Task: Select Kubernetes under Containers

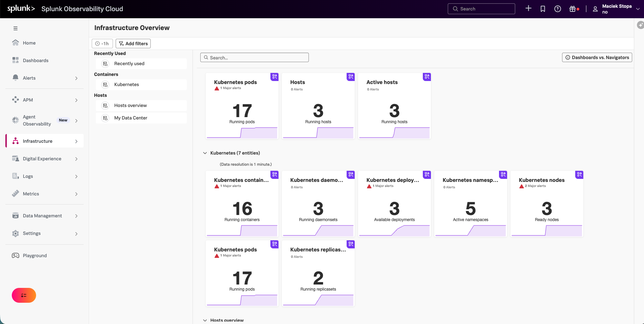Action: pyautogui.click(x=141, y=84)
